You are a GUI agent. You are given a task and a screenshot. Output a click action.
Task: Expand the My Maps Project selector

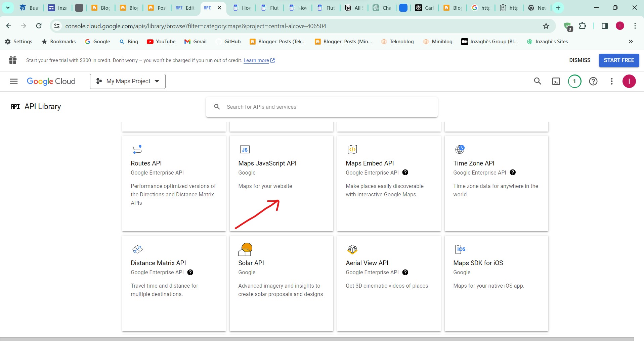tap(128, 81)
